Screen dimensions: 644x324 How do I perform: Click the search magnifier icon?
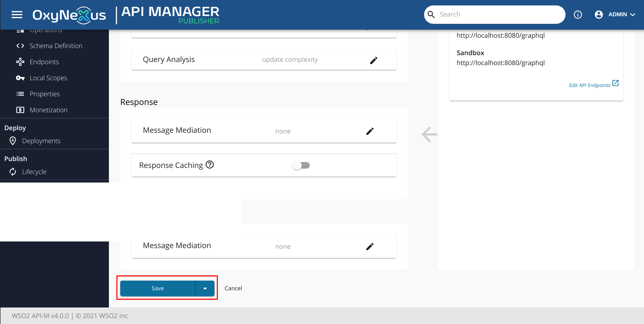point(431,14)
